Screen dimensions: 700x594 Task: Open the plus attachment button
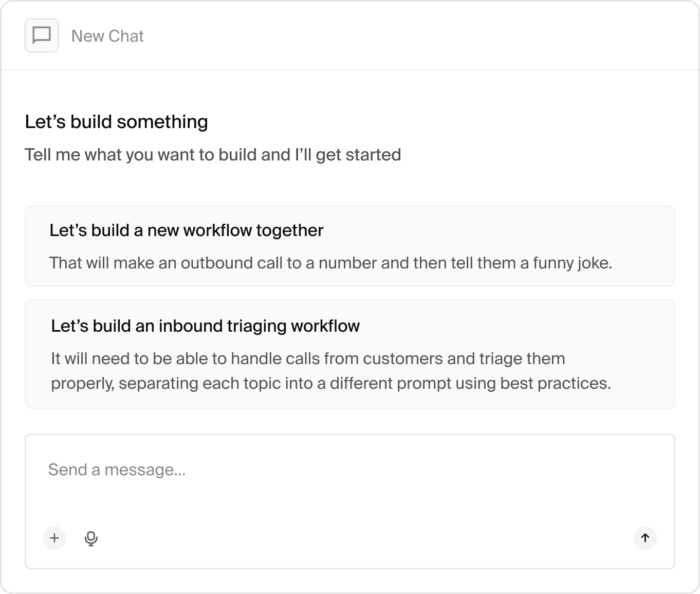click(x=54, y=538)
